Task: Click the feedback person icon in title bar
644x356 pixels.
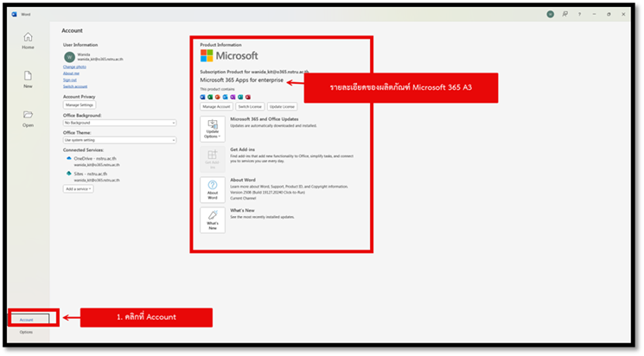Action: (566, 14)
